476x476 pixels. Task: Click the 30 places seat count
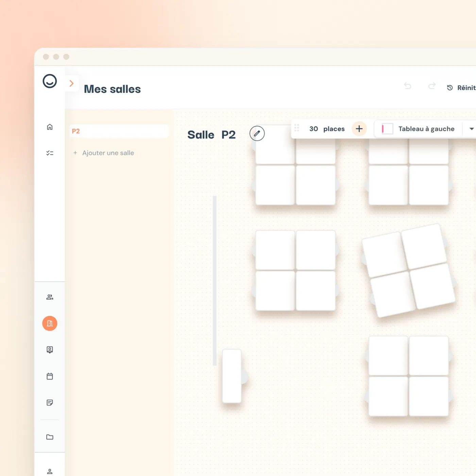tap(327, 129)
